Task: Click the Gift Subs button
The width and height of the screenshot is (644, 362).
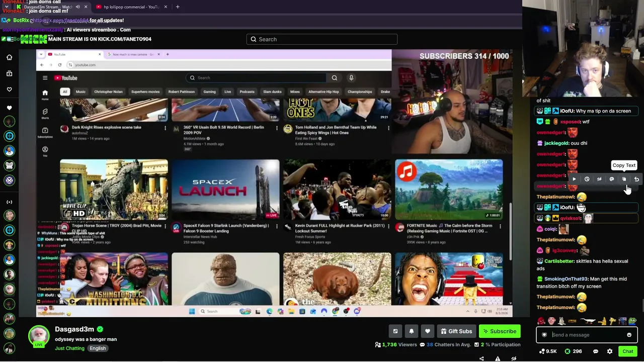Action: (456, 331)
